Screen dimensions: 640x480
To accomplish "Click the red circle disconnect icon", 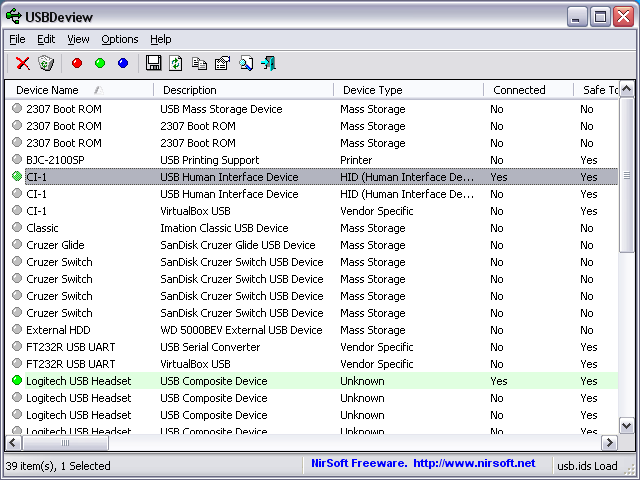I will [77, 63].
